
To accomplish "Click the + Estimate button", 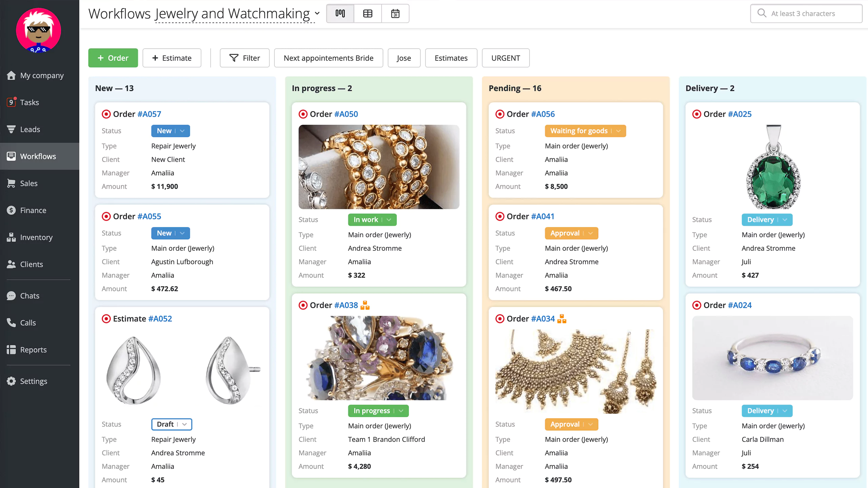I will pyautogui.click(x=173, y=58).
